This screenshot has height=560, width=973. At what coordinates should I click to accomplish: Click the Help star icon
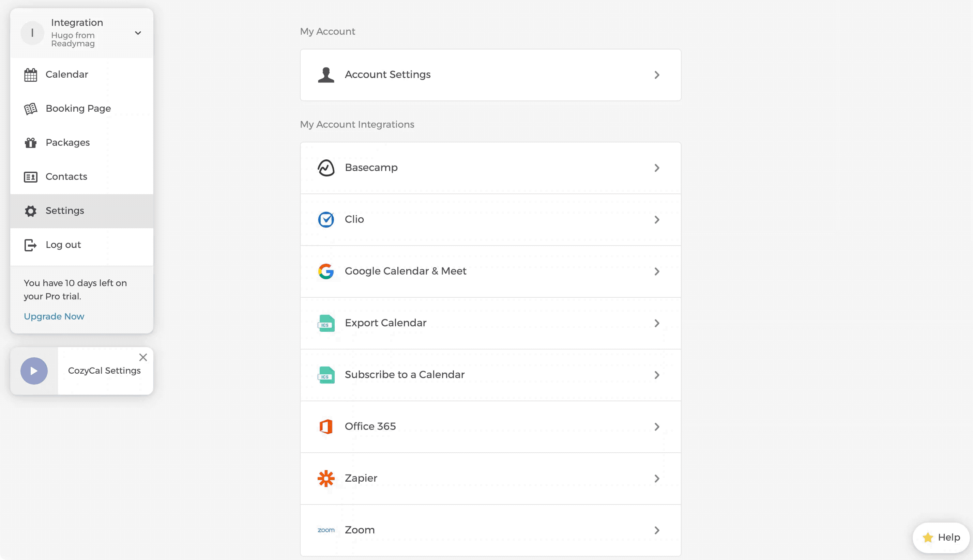point(928,537)
